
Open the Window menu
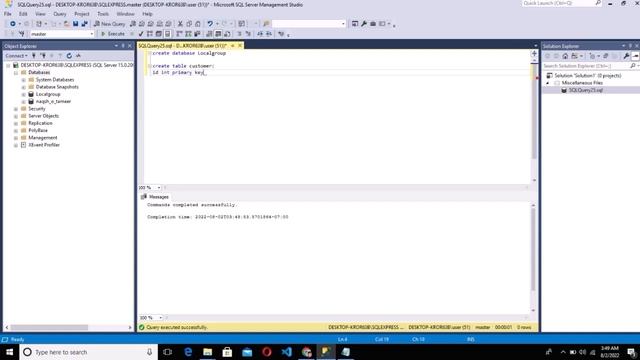coord(125,14)
